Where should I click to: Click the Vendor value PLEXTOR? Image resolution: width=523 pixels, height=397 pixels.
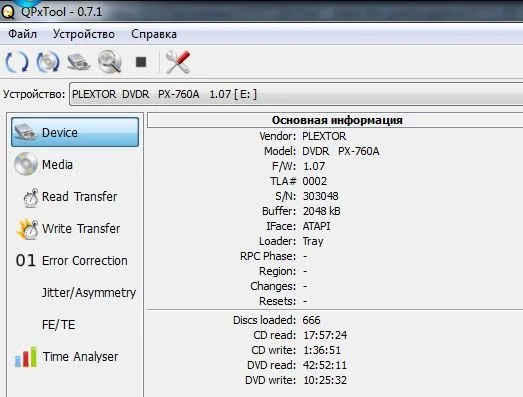324,136
